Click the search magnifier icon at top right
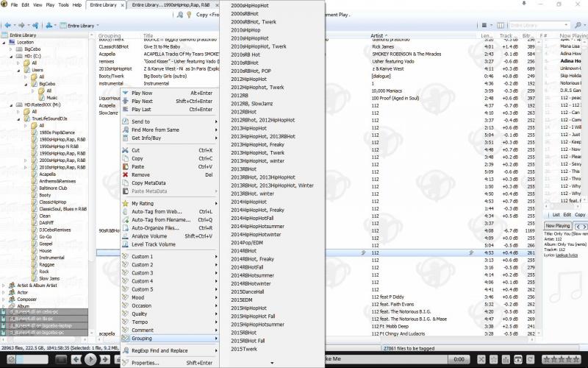 (x=578, y=25)
